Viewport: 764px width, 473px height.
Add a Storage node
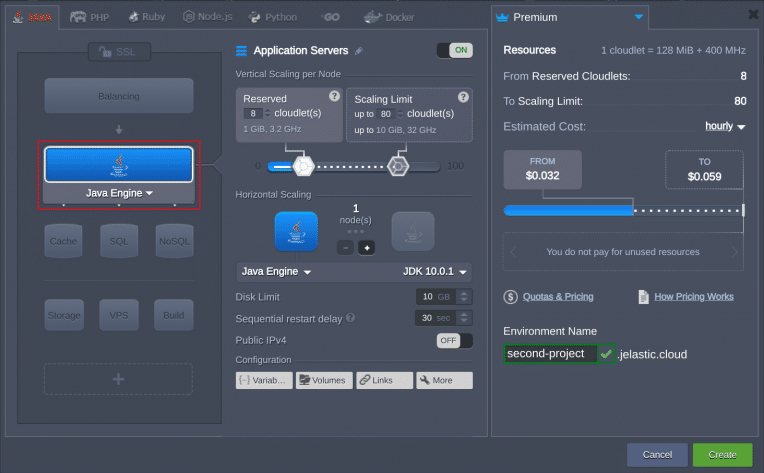pos(63,315)
